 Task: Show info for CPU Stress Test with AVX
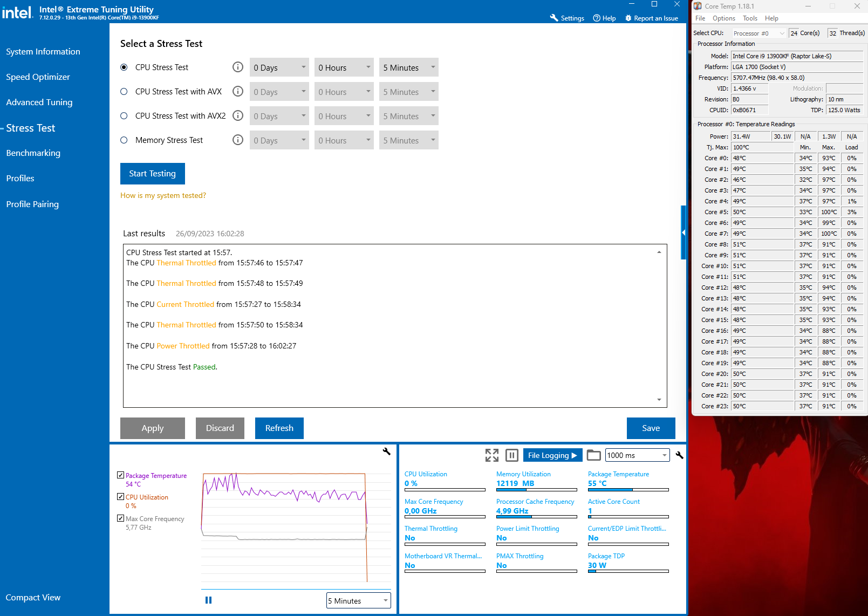coord(237,91)
